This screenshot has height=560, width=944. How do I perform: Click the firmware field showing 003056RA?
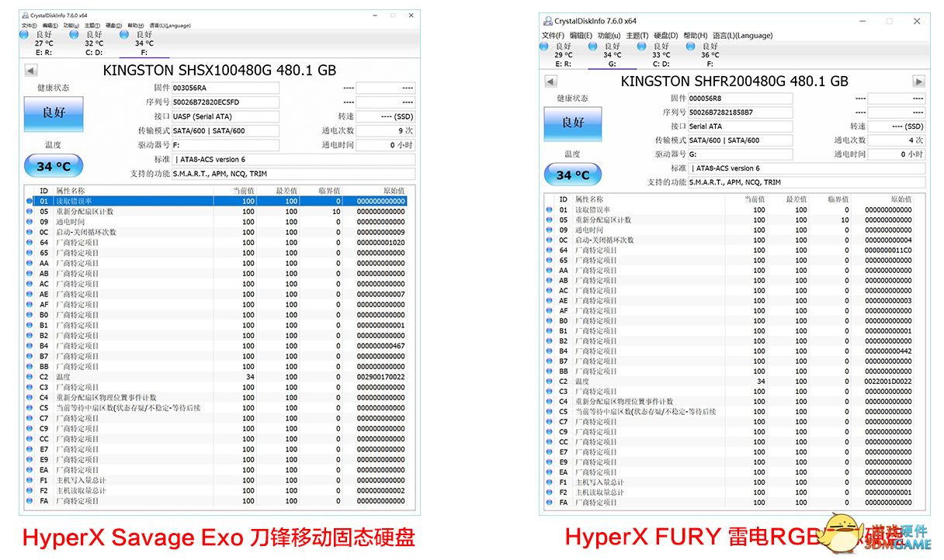tap(225, 88)
